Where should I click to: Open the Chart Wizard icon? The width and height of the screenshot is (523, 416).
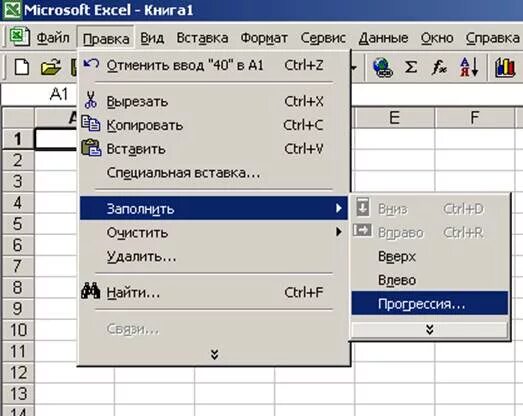[505, 67]
